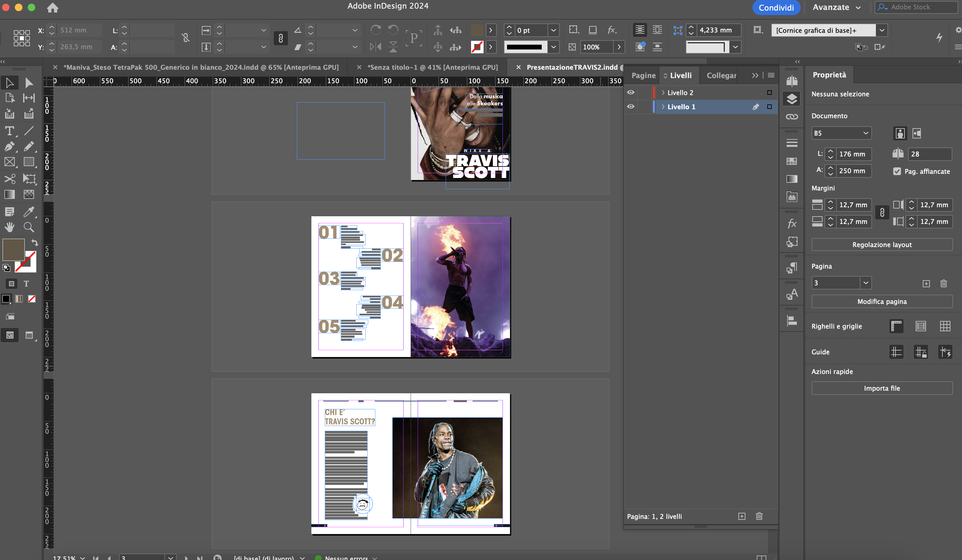Click the fill color swatch in toolbox
Screen dimensions: 962x560
13,250
